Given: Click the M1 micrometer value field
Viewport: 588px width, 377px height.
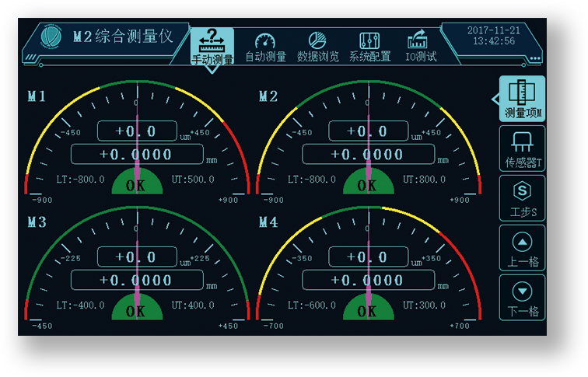Looking at the screenshot, I should pyautogui.click(x=137, y=131).
